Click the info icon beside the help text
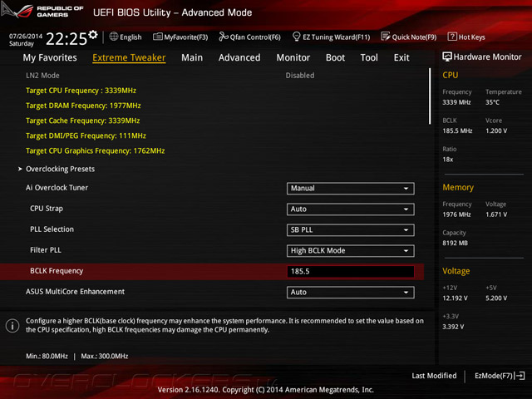The image size is (532, 399). tap(12, 326)
